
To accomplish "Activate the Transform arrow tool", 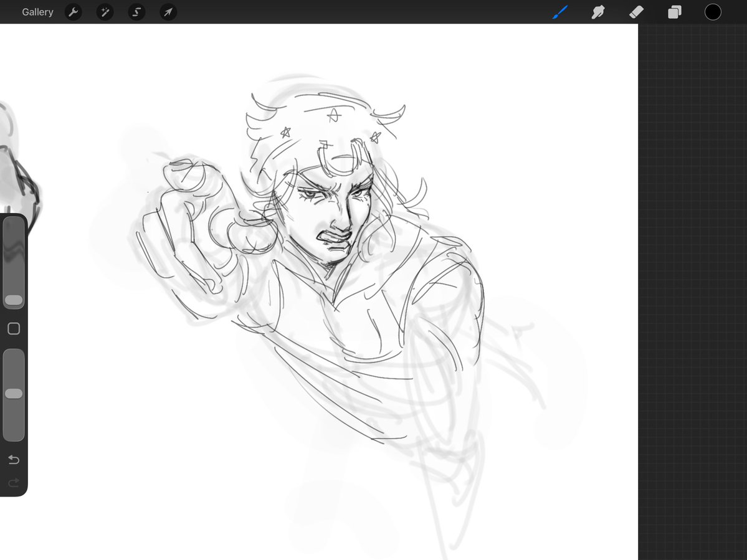I will [168, 12].
